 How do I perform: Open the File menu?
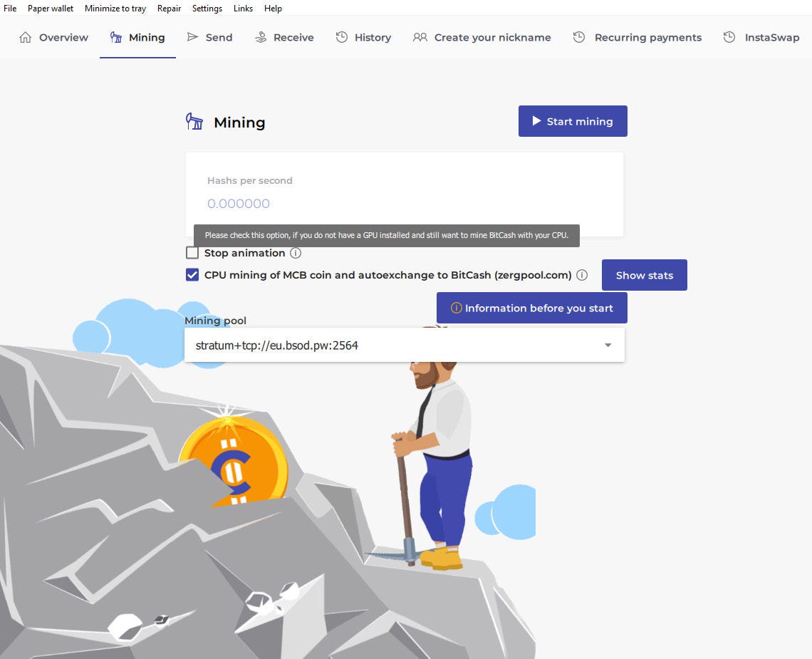click(x=10, y=9)
